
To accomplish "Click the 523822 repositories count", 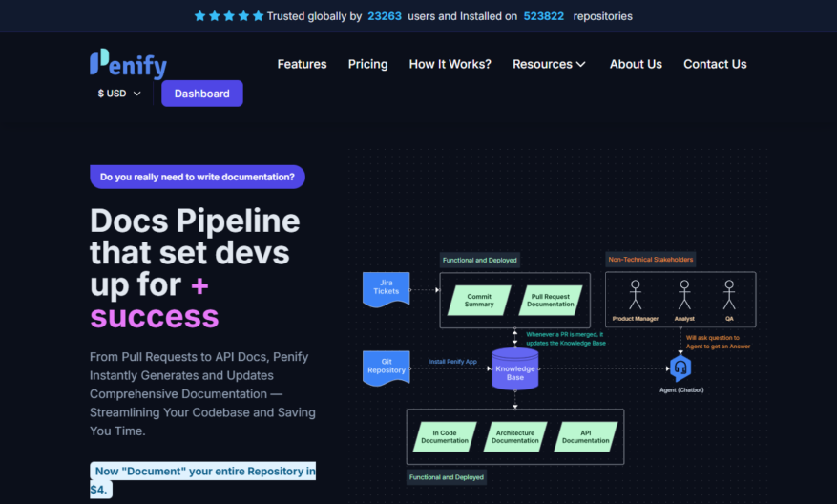I will point(543,16).
